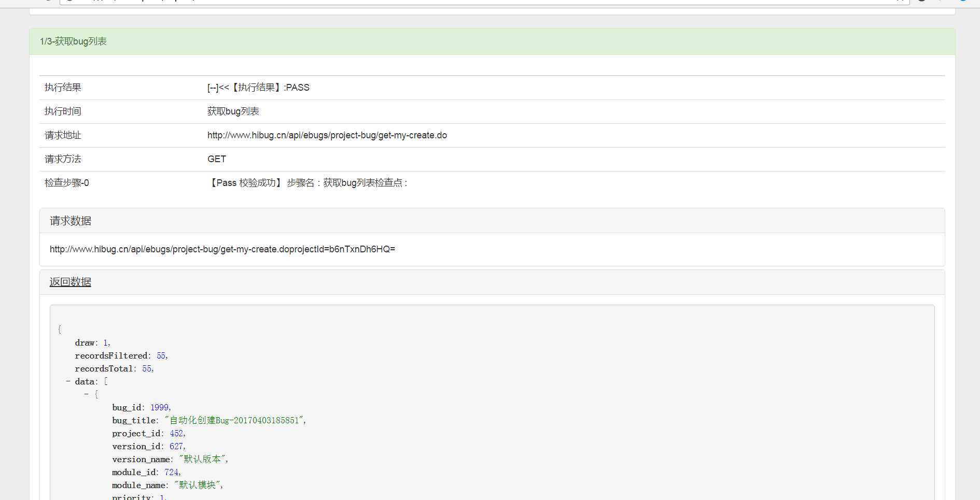Click the project_id value 452
Screen dimensions: 980x500
point(176,434)
